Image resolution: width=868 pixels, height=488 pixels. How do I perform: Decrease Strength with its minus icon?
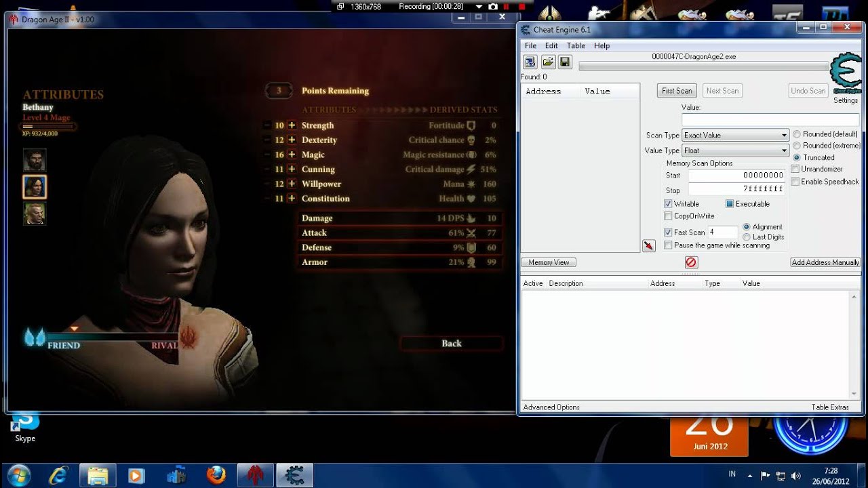(268, 125)
